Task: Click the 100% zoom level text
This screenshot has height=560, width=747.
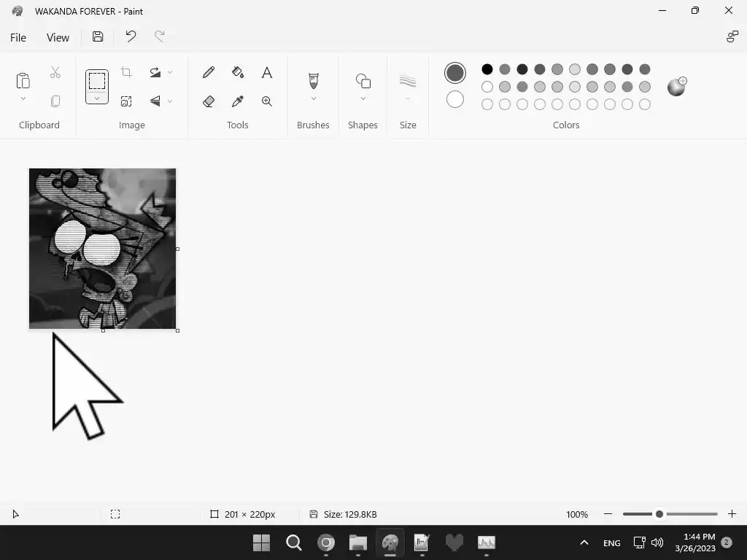Action: (x=577, y=514)
